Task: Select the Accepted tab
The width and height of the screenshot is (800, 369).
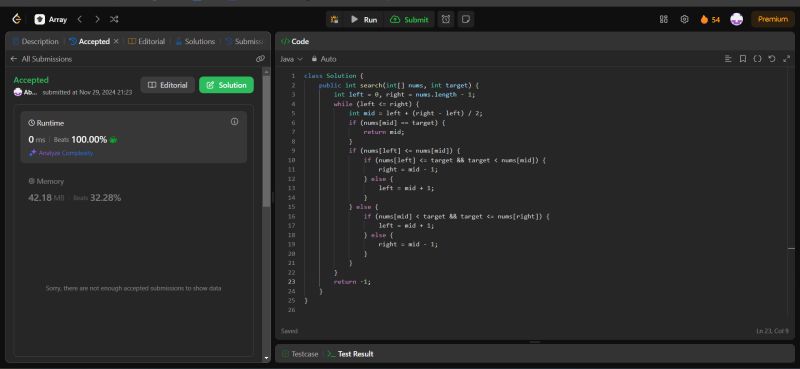Action: (x=90, y=41)
